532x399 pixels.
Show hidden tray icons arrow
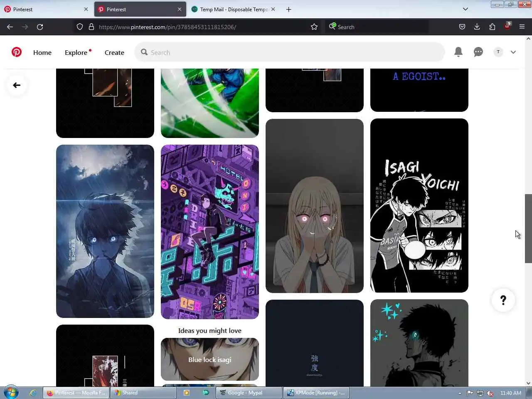coord(460,393)
